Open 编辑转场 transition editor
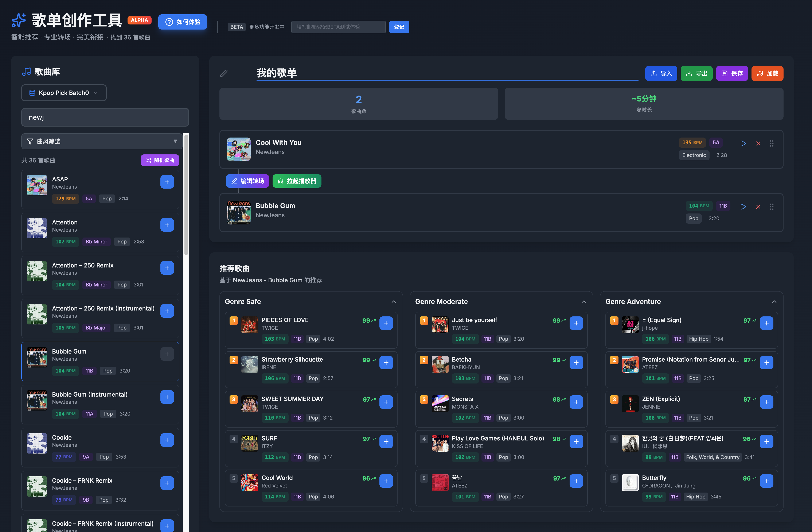 click(247, 181)
